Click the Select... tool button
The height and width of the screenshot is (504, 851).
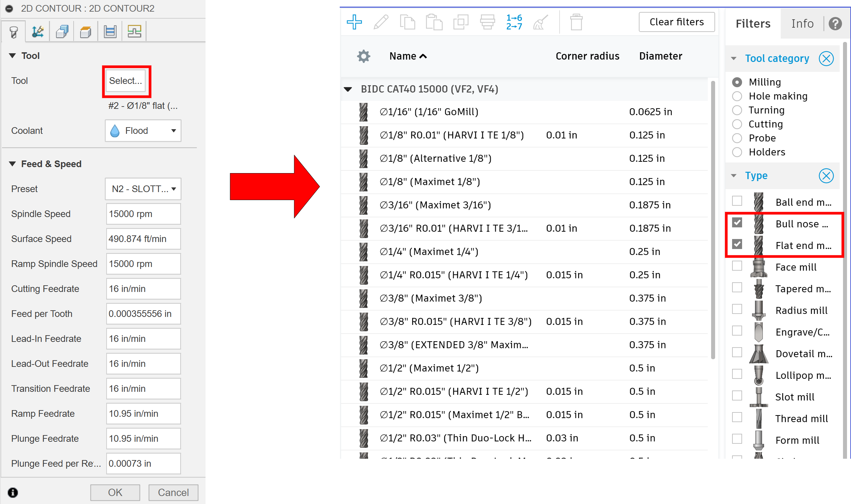click(x=125, y=81)
